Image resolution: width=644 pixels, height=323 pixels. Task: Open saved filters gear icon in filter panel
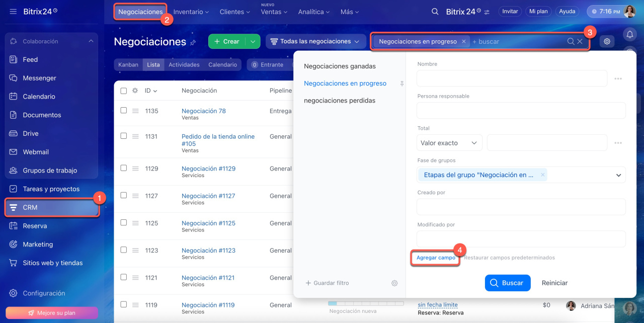point(394,283)
